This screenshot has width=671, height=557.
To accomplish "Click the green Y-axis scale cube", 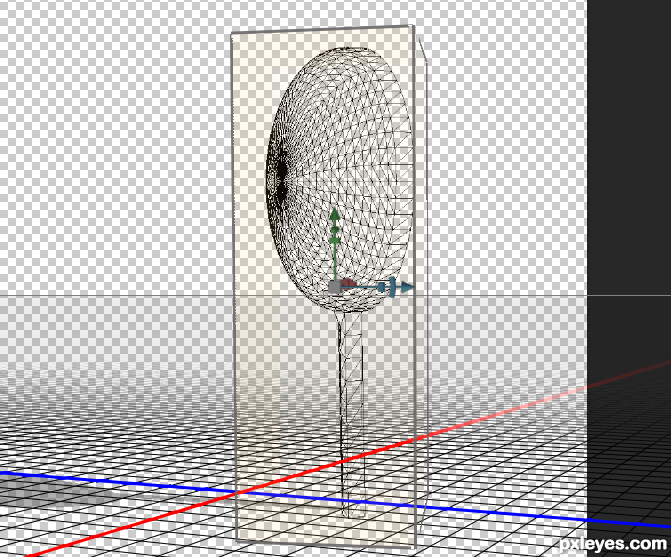I will click(335, 240).
